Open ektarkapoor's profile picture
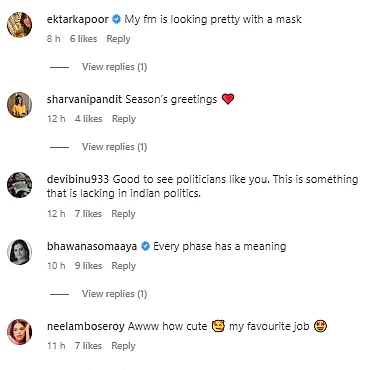This screenshot has height=370, width=370. 20,25
